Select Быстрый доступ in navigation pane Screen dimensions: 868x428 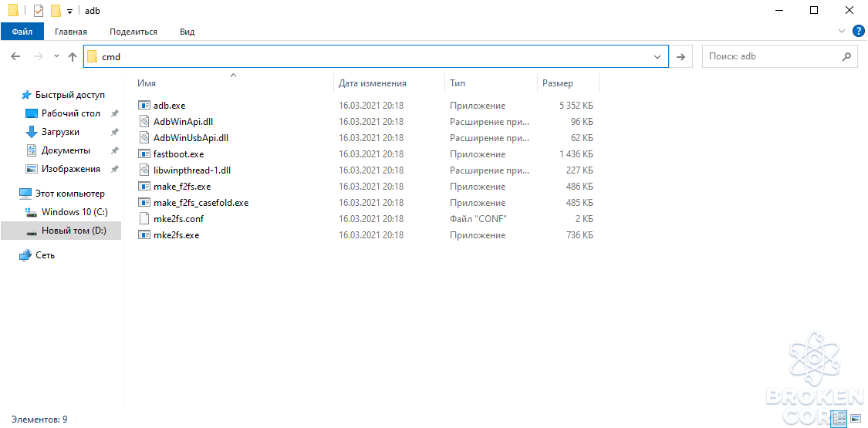click(69, 95)
